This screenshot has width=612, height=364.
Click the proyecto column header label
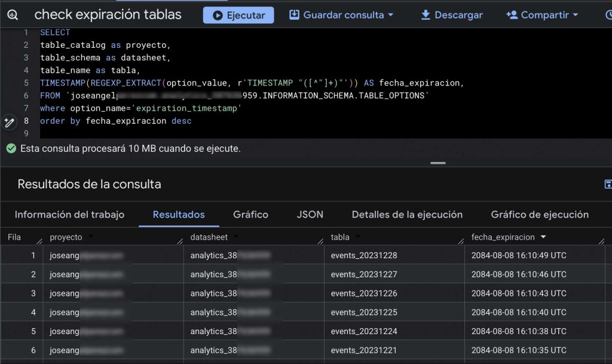pyautogui.click(x=66, y=237)
